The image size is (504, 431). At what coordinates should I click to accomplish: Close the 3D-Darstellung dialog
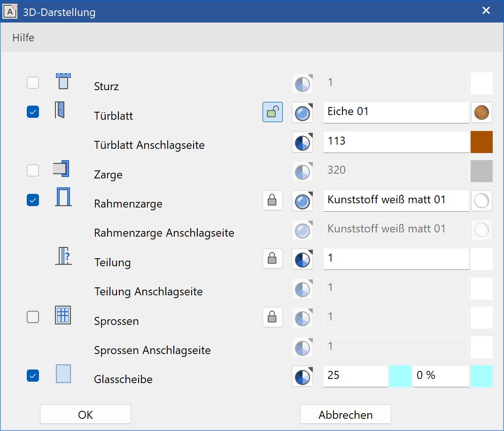486,11
